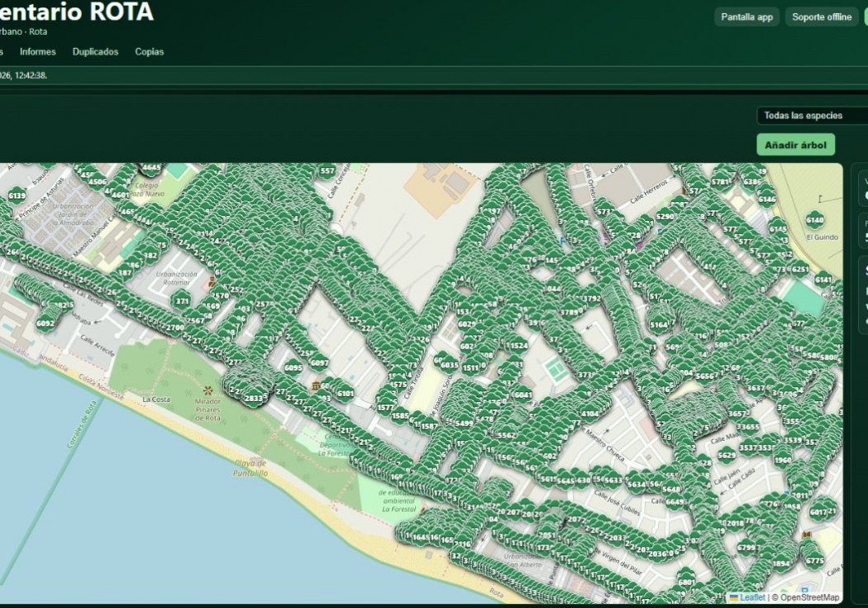Open tree marker 6041
Screen dimensions: 868x608
click(x=523, y=395)
